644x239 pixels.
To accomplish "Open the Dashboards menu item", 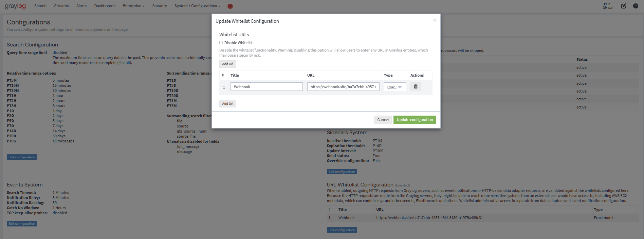I will [x=105, y=6].
